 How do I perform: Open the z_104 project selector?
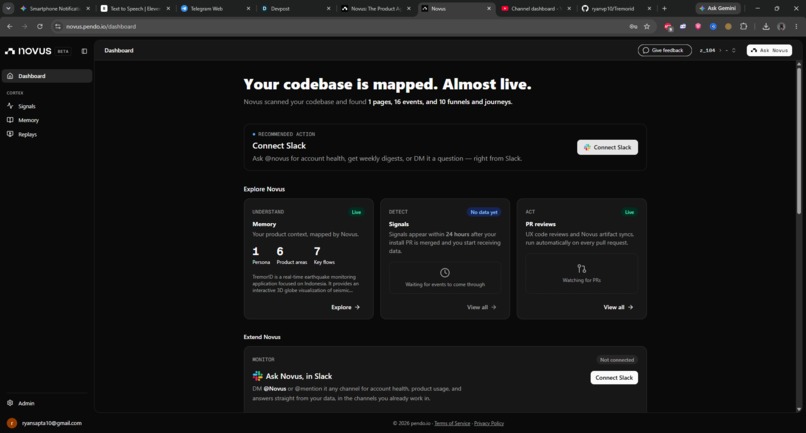718,50
